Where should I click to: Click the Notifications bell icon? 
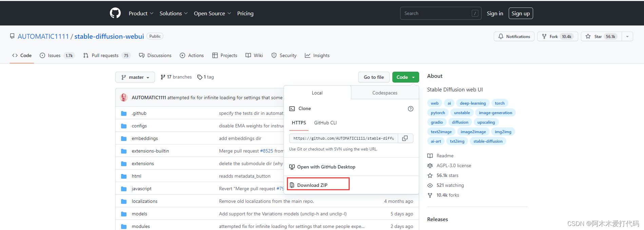(x=501, y=36)
